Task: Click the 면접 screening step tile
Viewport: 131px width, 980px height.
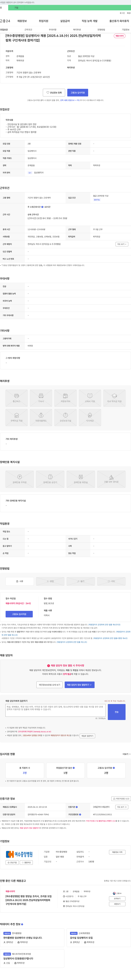Action: pyautogui.click(x=50, y=581)
